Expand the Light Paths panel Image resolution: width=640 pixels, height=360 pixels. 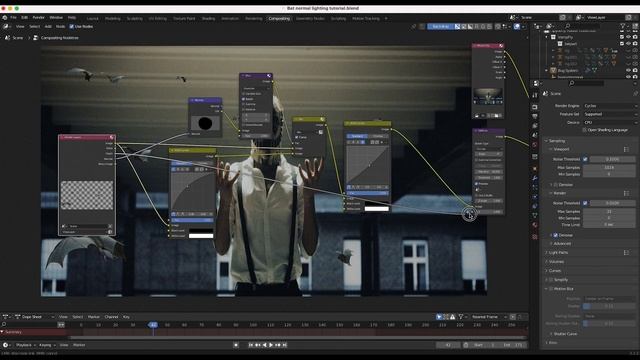(x=557, y=253)
